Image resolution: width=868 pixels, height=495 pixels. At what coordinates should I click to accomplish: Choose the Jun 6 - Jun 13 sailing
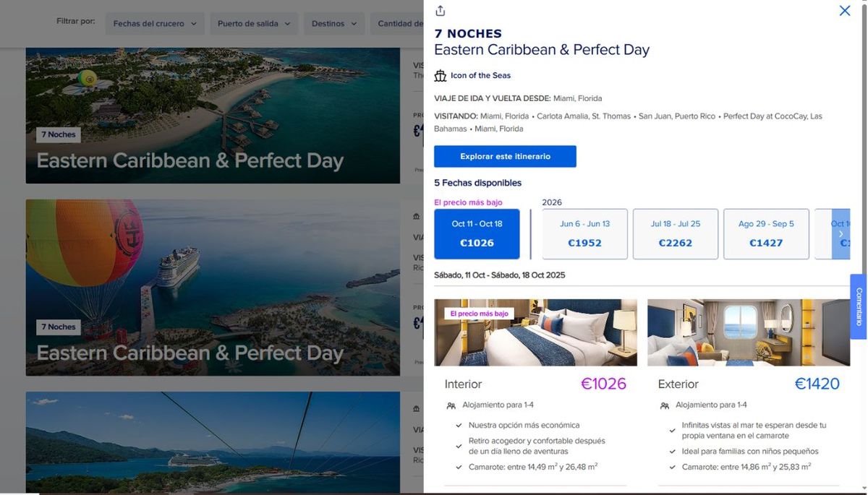584,233
